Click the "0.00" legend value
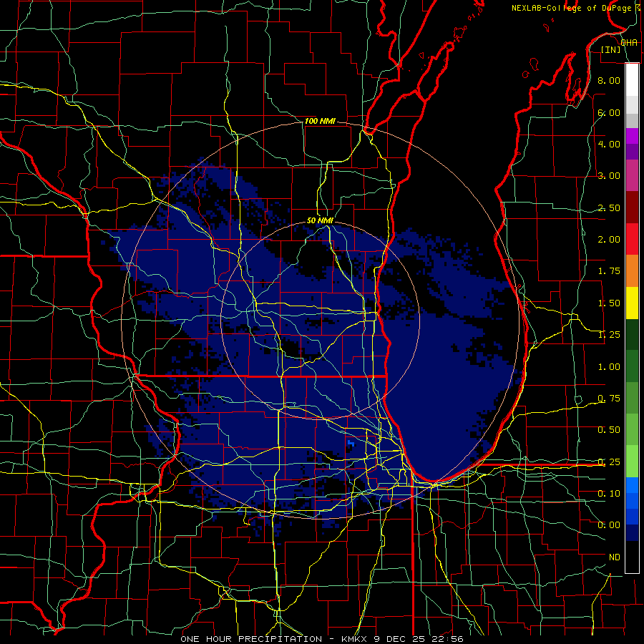 (x=609, y=525)
